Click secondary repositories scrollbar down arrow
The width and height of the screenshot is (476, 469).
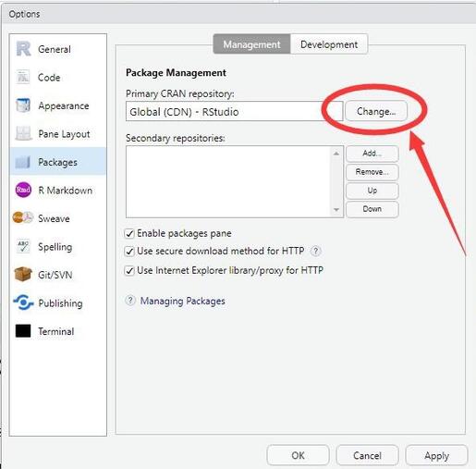click(336, 210)
